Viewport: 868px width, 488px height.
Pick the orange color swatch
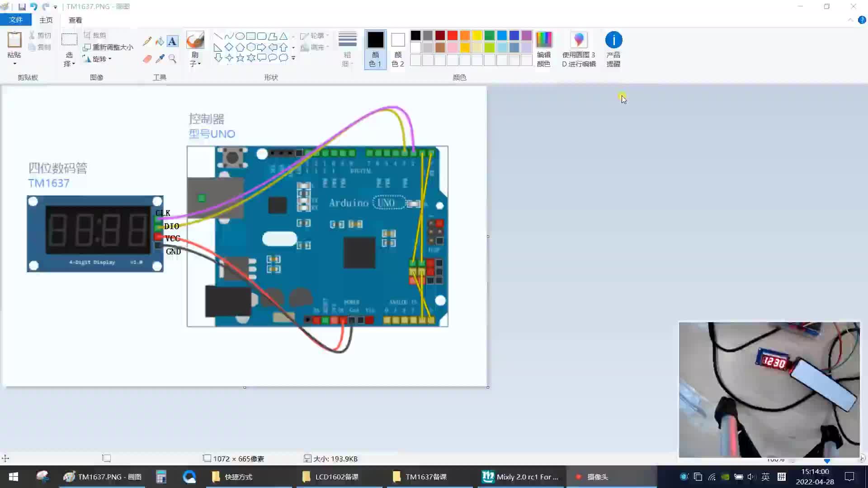(465, 35)
